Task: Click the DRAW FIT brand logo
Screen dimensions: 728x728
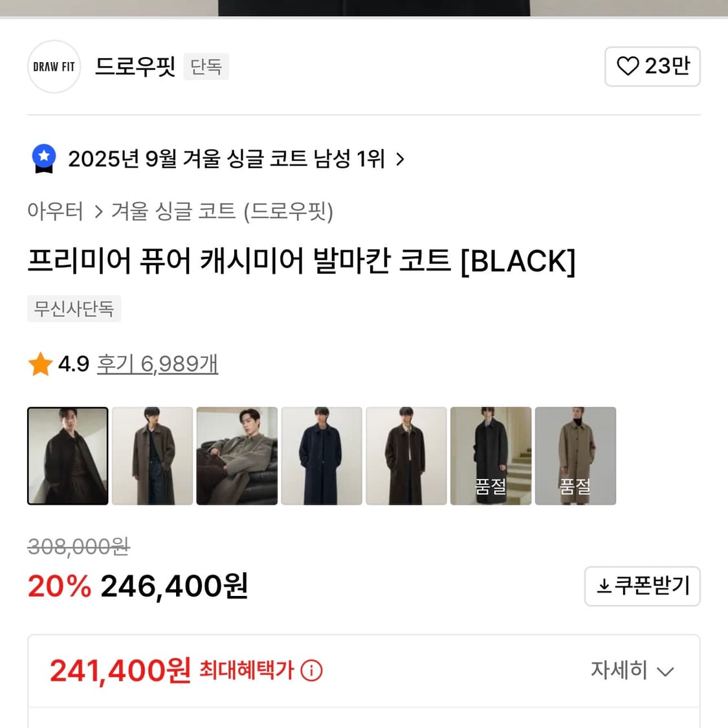Action: click(x=54, y=67)
